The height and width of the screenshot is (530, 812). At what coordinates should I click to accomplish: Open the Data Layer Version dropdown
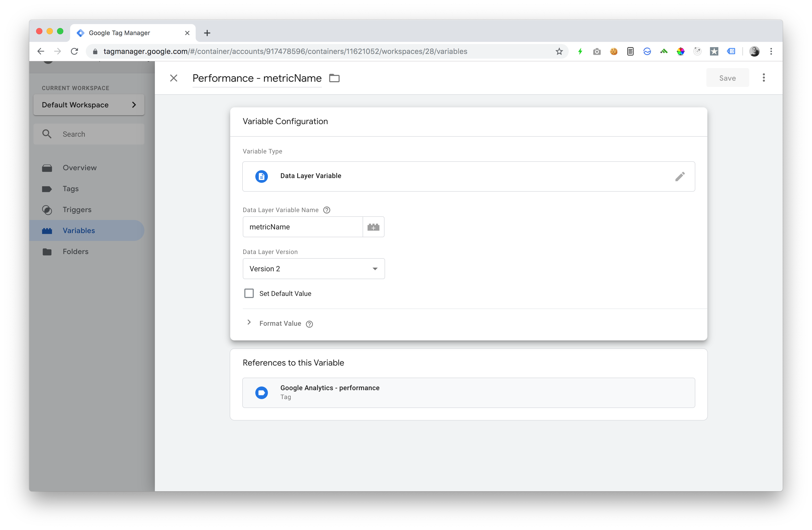click(x=314, y=269)
